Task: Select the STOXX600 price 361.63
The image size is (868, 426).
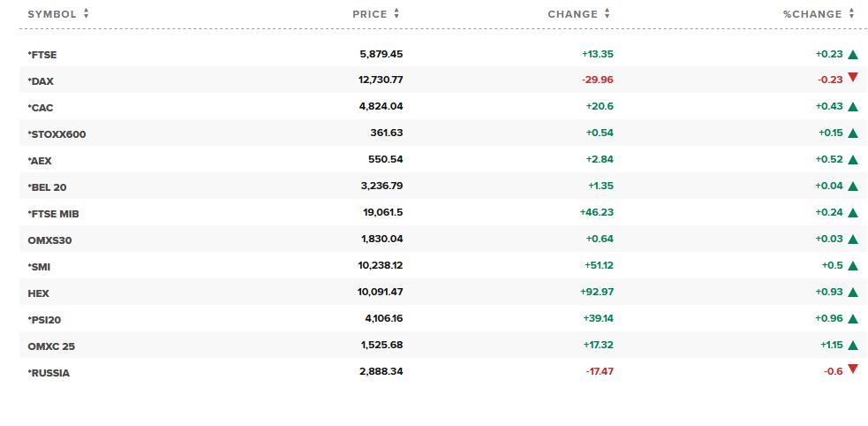Action: click(x=387, y=133)
